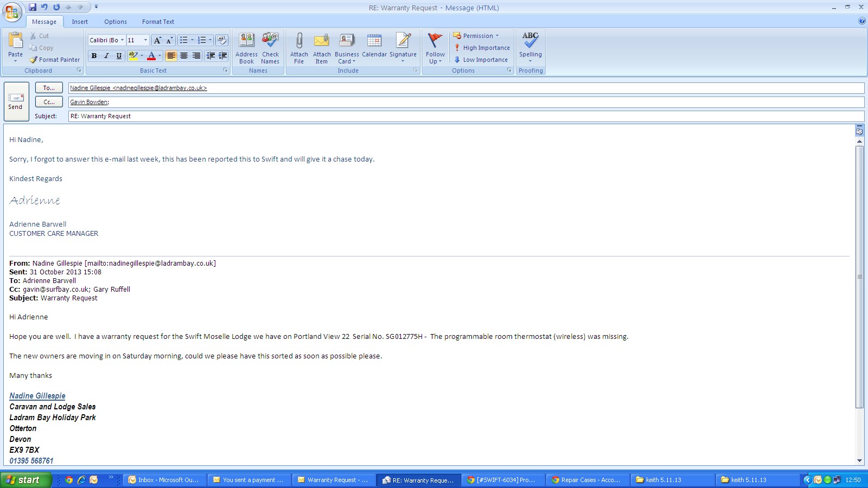This screenshot has height=488, width=868.
Task: Open the Permission dropdown
Action: [x=476, y=36]
